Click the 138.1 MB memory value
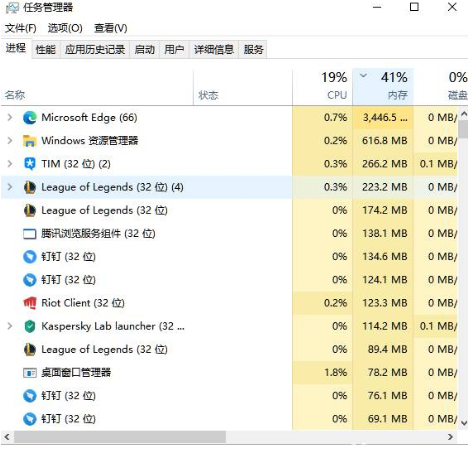471x449 pixels. click(385, 234)
